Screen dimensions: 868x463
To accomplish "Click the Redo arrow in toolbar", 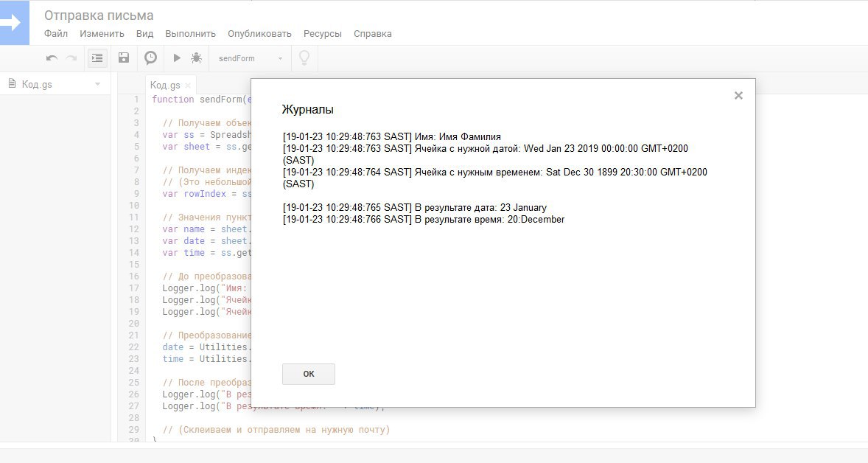I will coord(71,58).
